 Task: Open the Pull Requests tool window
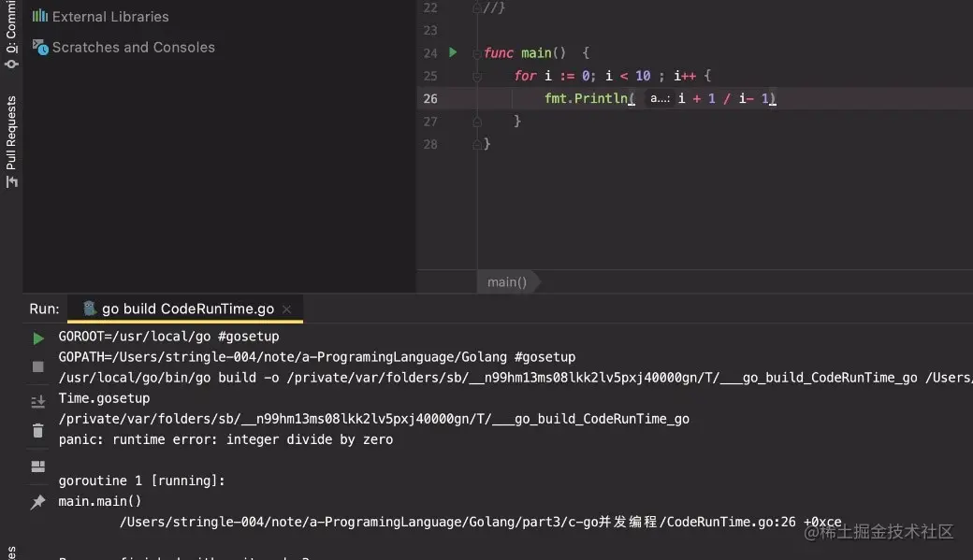(11, 141)
